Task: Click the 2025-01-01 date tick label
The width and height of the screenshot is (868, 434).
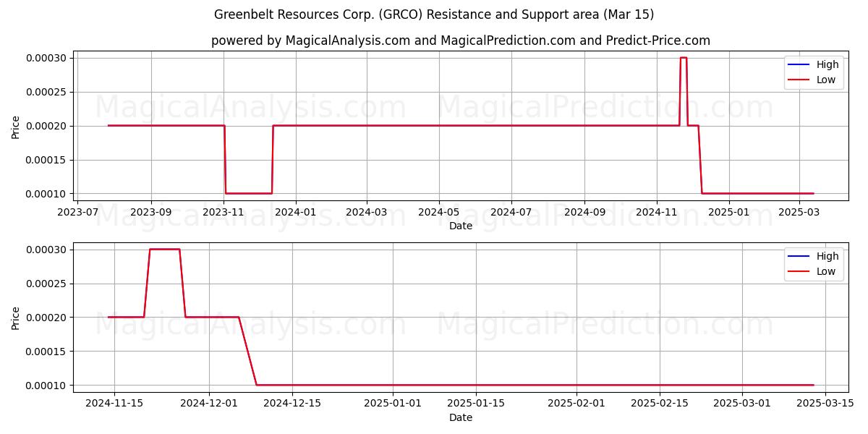Action: pos(393,404)
